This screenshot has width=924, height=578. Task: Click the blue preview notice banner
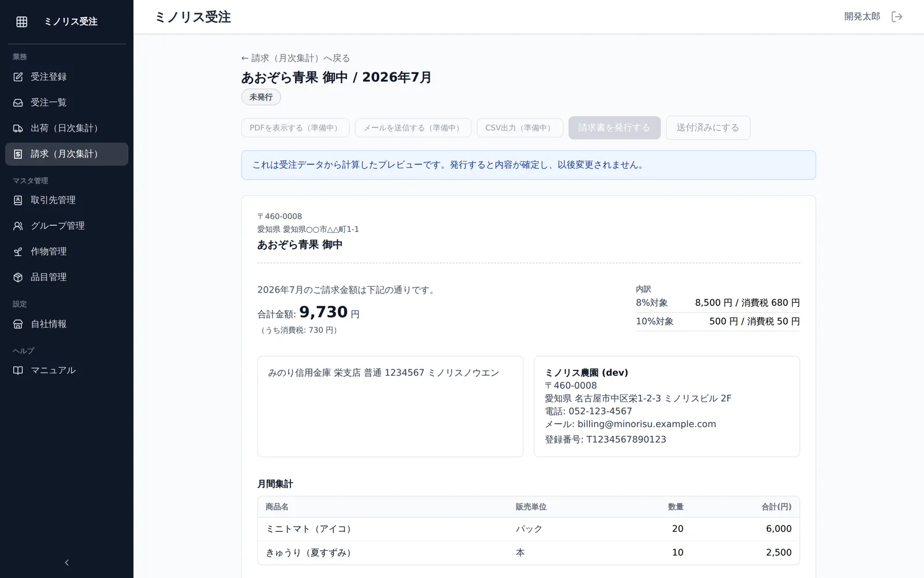pos(528,165)
